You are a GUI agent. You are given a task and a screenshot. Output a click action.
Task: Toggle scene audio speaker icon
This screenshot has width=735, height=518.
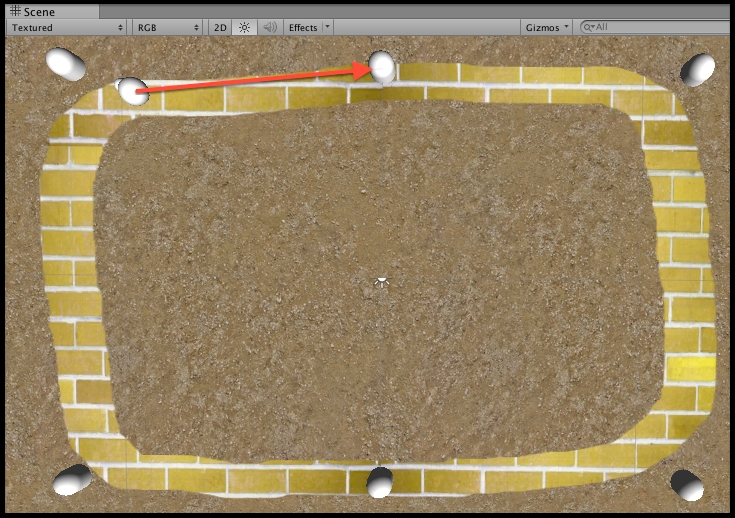coord(270,28)
